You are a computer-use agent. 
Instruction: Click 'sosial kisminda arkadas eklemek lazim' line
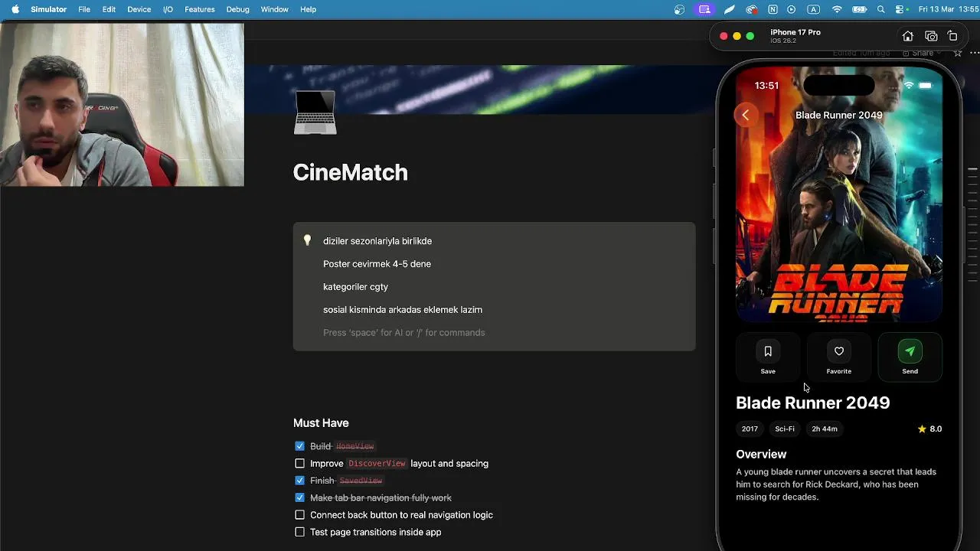tap(403, 310)
